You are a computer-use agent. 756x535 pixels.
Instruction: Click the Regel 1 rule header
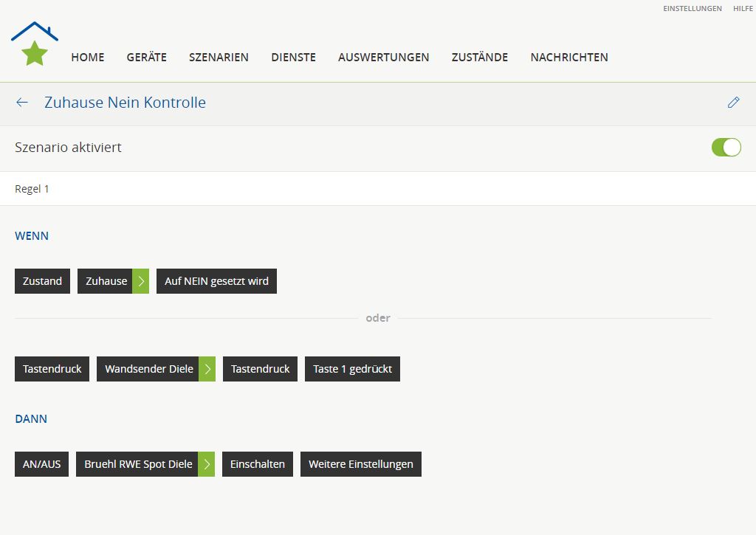coord(32,189)
